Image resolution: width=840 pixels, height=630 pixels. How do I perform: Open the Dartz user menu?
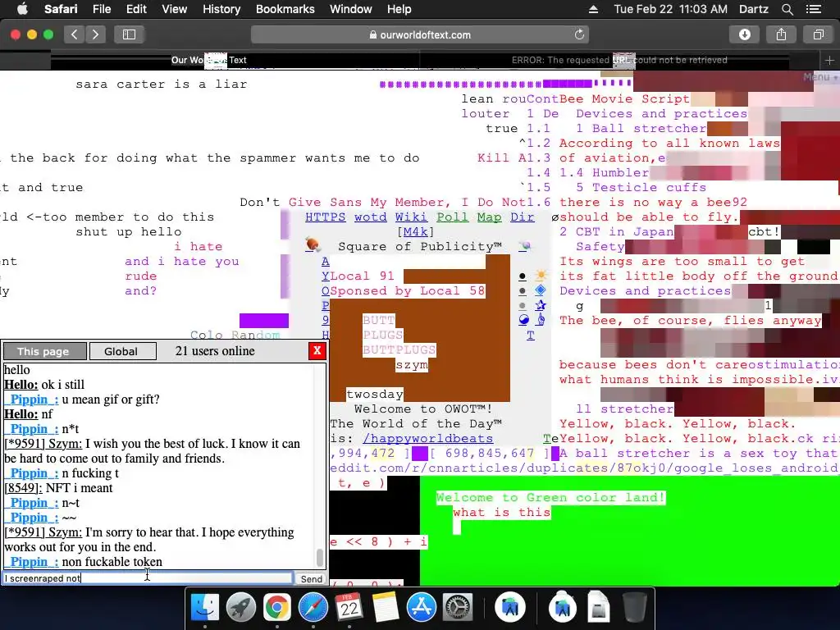(753, 9)
